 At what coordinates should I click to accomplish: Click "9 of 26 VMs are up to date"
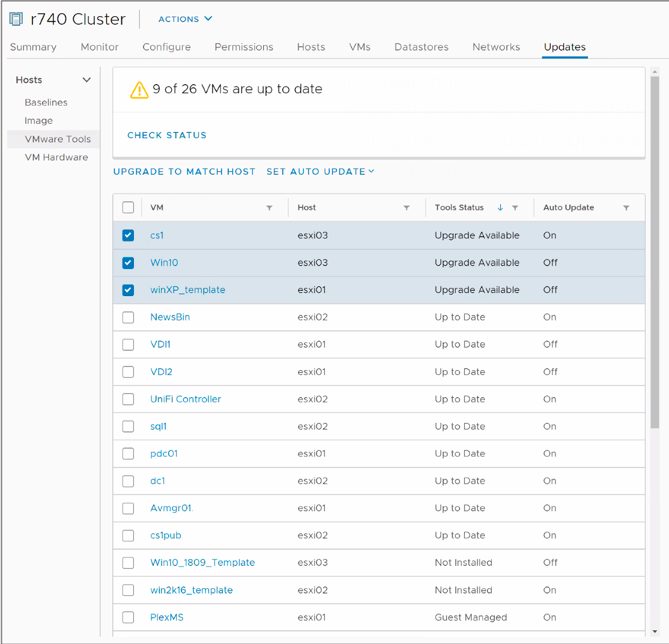point(238,89)
